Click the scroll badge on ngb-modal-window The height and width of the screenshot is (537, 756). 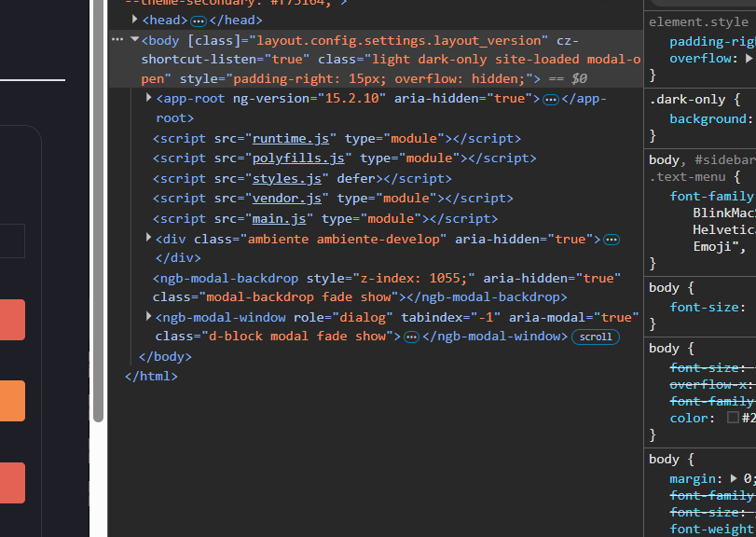point(596,337)
